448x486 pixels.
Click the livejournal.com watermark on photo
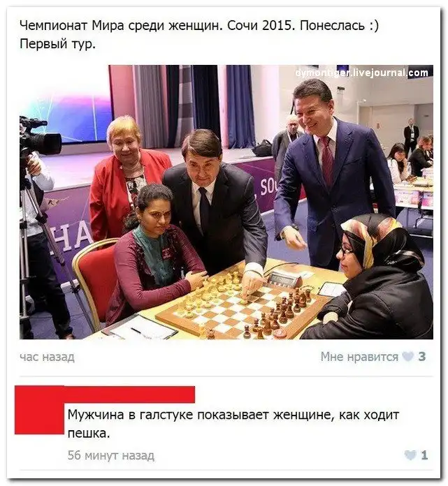(x=362, y=73)
